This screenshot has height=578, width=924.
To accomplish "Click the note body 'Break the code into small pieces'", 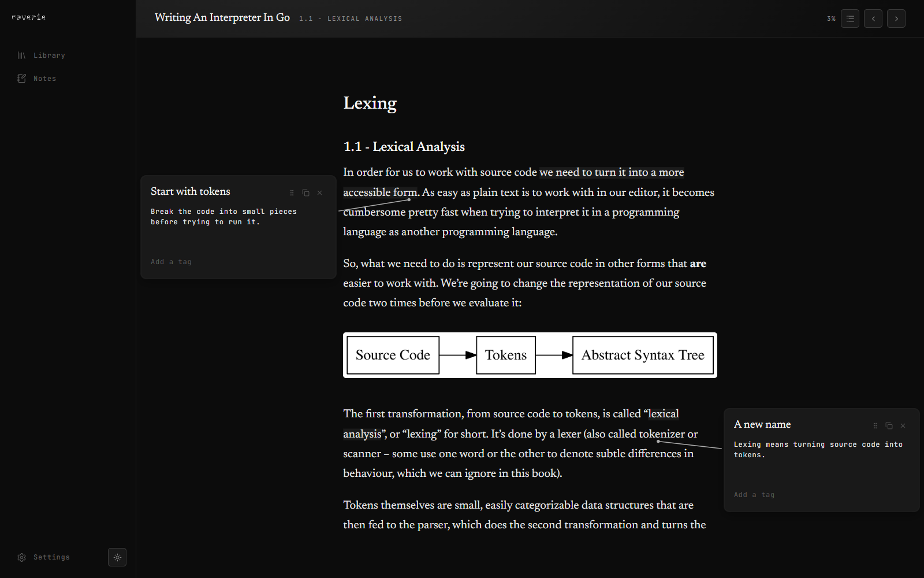I will coord(223,217).
